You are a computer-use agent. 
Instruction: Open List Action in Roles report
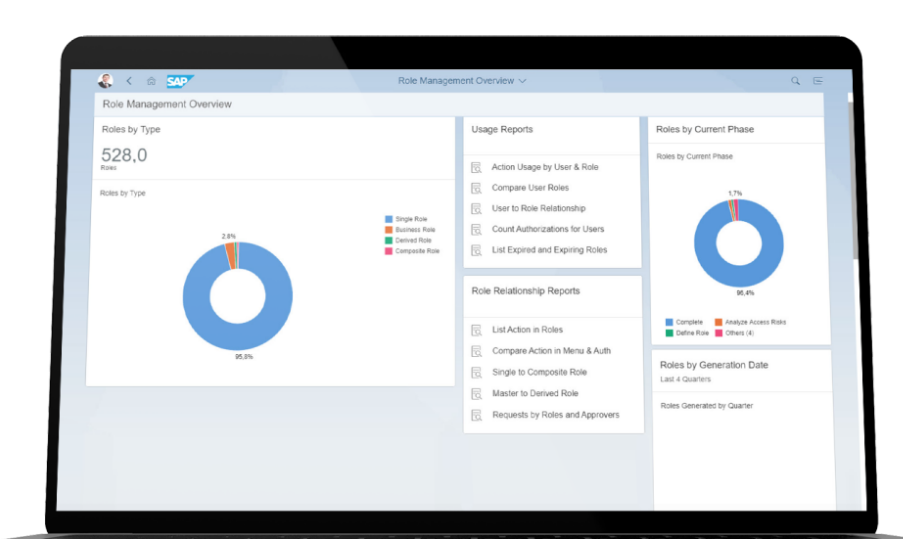528,330
